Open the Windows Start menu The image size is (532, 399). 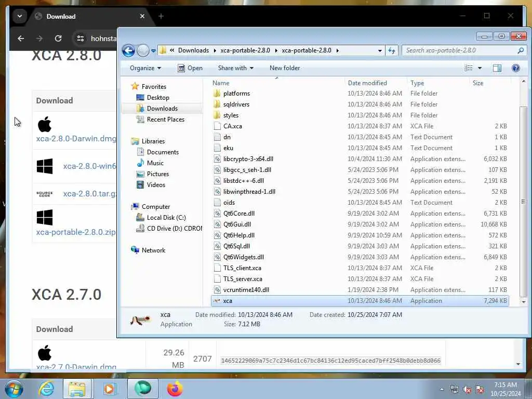(x=14, y=389)
